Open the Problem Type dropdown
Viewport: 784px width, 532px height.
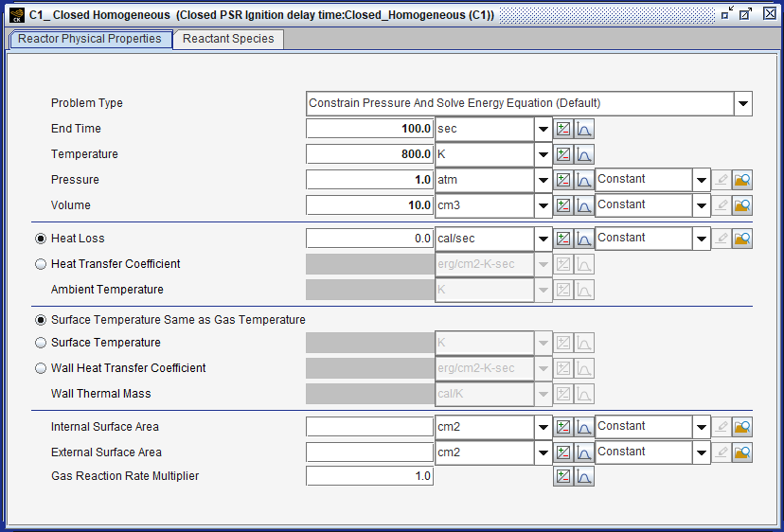[x=743, y=103]
